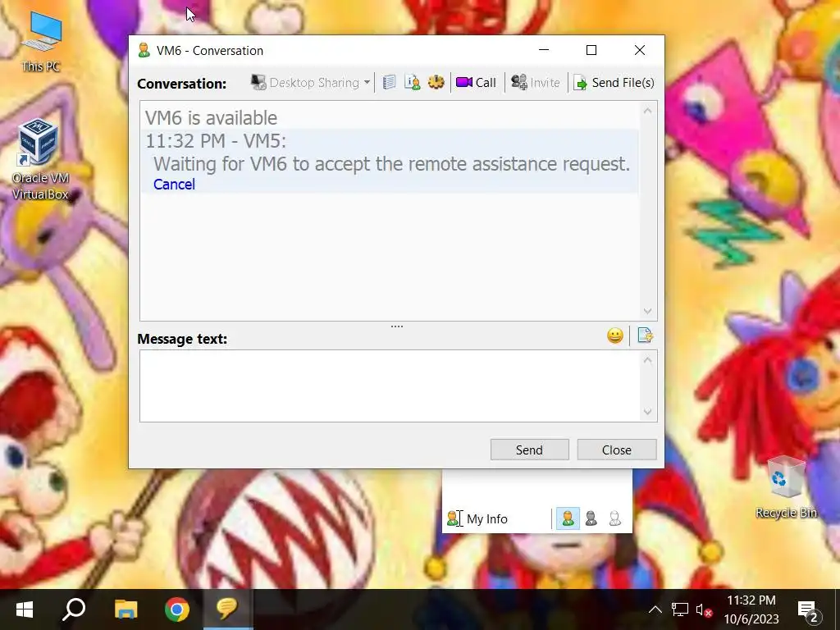The width and height of the screenshot is (840, 630).
Task: Show online users filter (green user icon)
Action: pos(568,518)
